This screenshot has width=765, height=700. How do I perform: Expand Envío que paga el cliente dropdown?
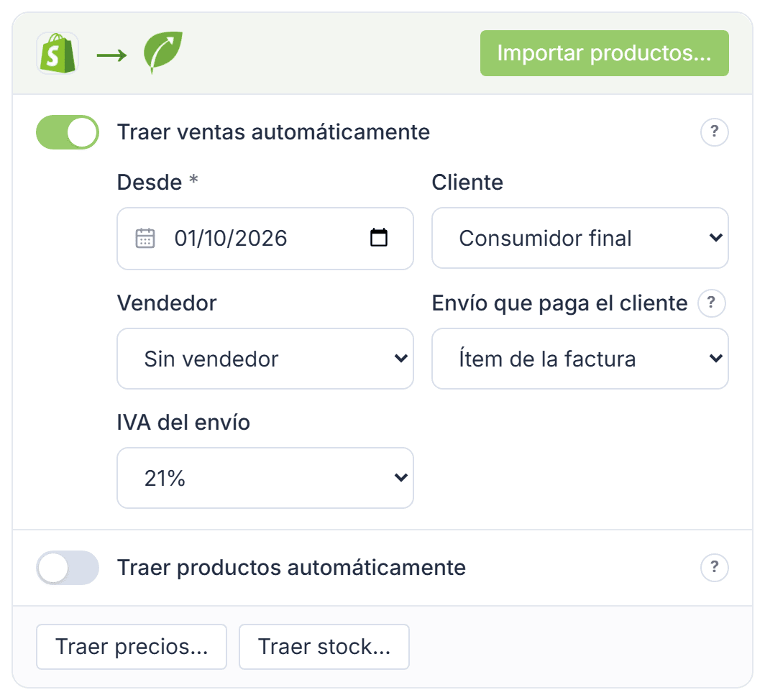coord(580,359)
